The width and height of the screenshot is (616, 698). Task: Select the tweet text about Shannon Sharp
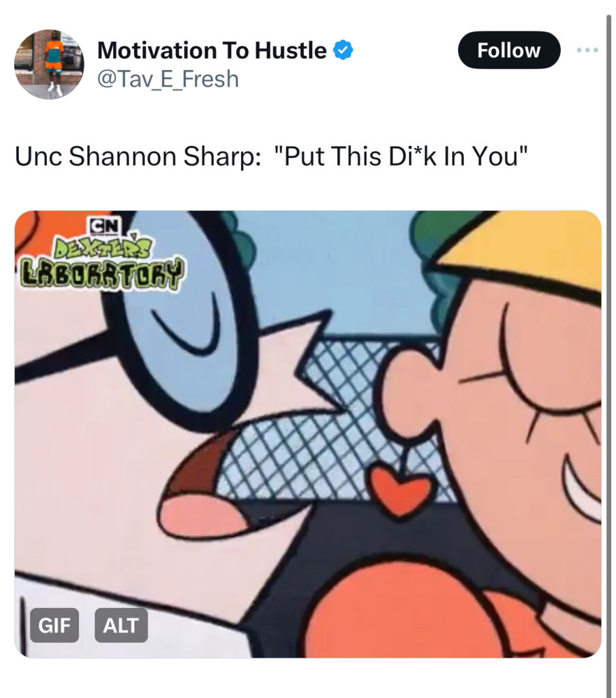click(x=271, y=156)
